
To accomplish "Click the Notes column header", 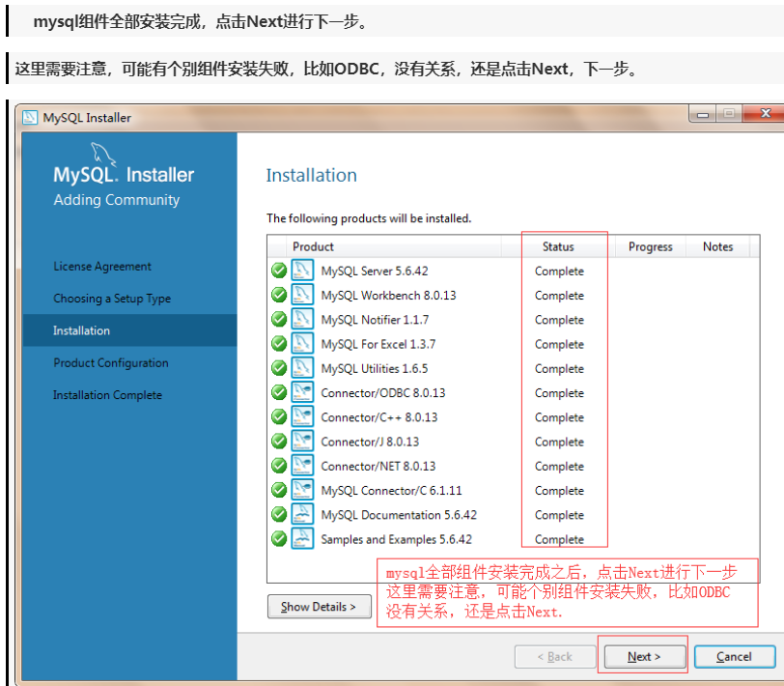I will (717, 246).
